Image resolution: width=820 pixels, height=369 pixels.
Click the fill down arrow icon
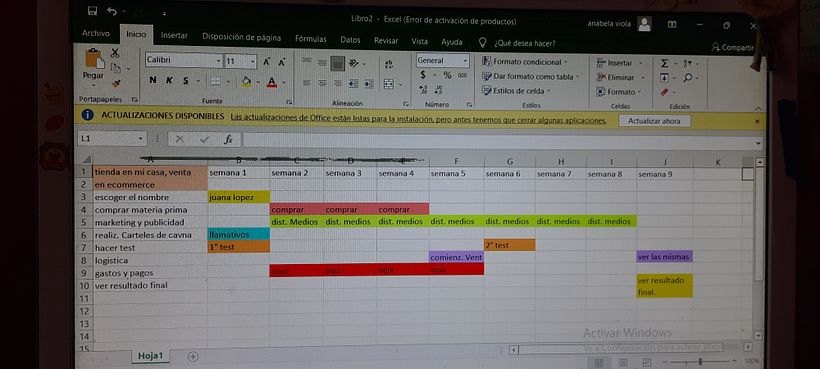[x=664, y=78]
